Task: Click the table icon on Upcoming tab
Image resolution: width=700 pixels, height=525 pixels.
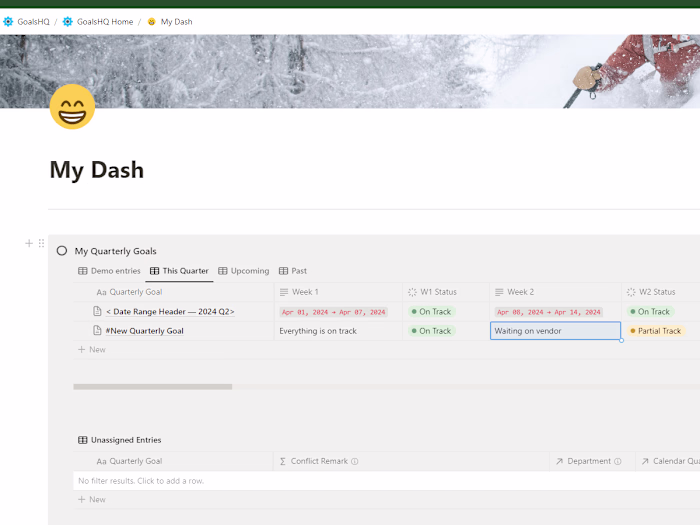Action: tap(223, 271)
